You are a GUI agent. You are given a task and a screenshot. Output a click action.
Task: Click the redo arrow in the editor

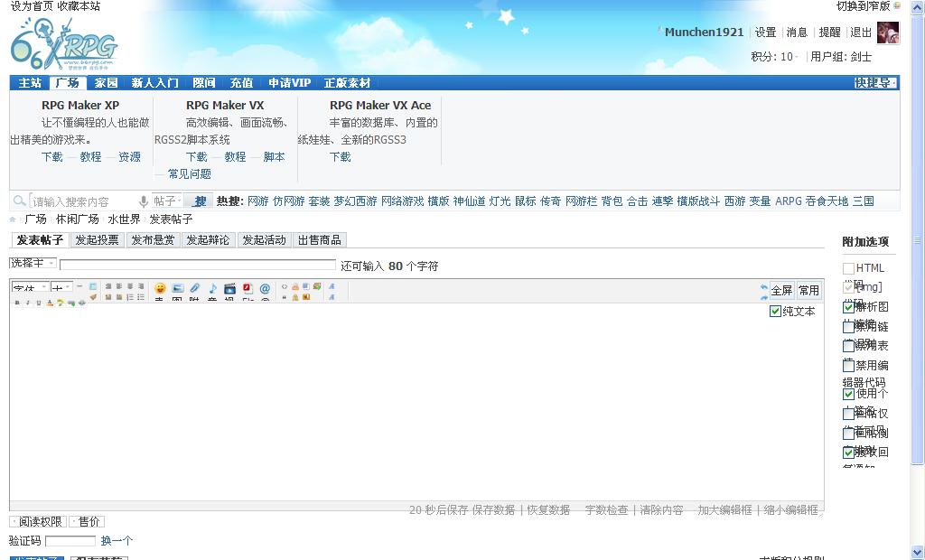(764, 297)
